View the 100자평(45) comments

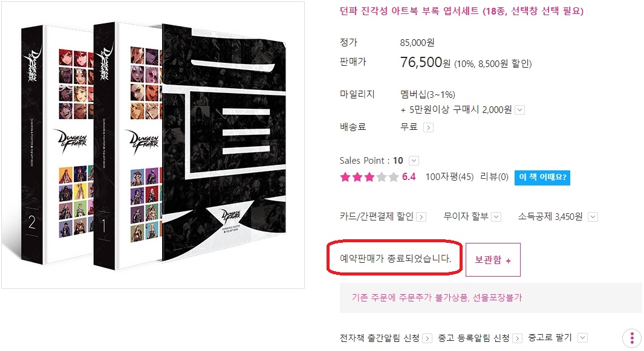tap(449, 177)
